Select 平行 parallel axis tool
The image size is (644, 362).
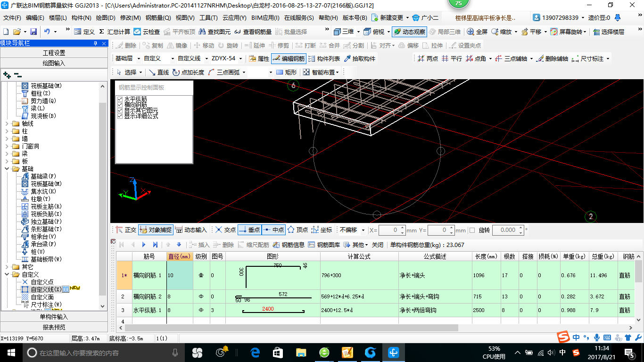pos(452,59)
